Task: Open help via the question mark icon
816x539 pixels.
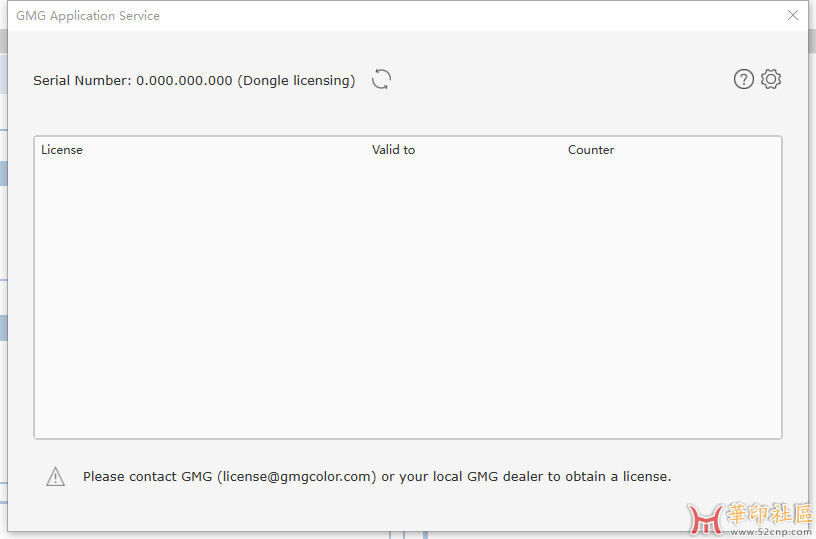Action: (744, 80)
